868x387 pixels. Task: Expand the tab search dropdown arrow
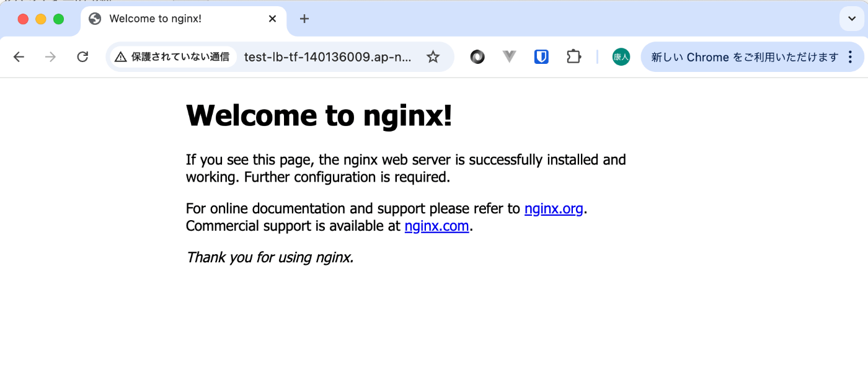[x=852, y=19]
